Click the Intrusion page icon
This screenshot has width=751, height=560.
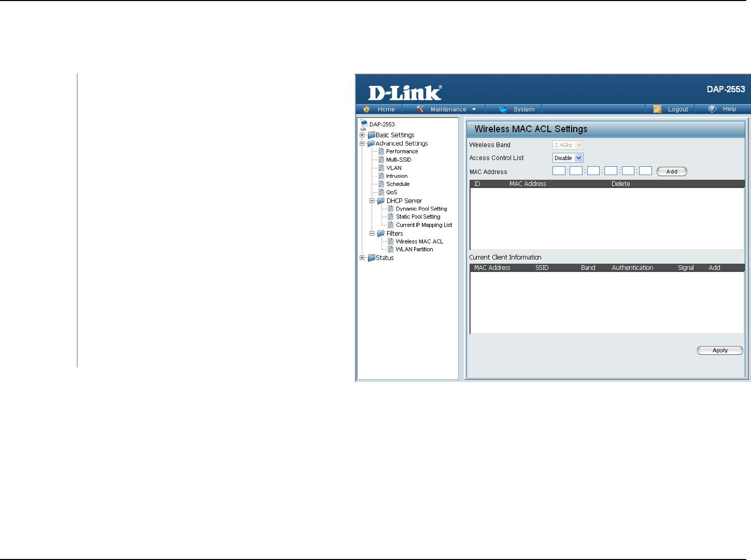[x=381, y=176]
